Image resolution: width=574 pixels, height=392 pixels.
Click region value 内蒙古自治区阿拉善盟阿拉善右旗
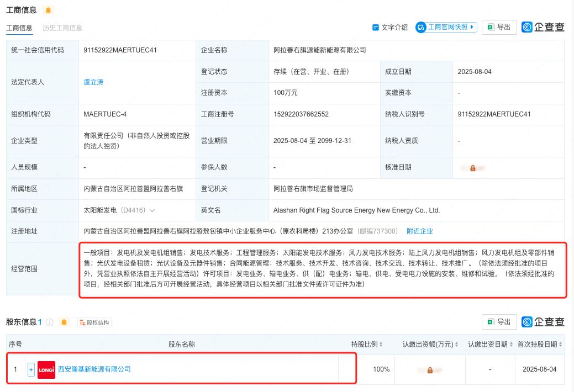tap(133, 189)
